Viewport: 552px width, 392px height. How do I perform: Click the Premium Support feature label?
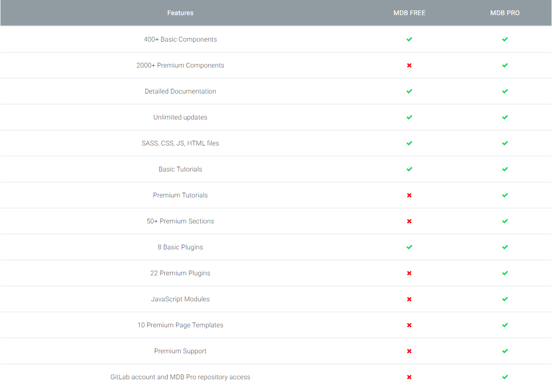180,351
